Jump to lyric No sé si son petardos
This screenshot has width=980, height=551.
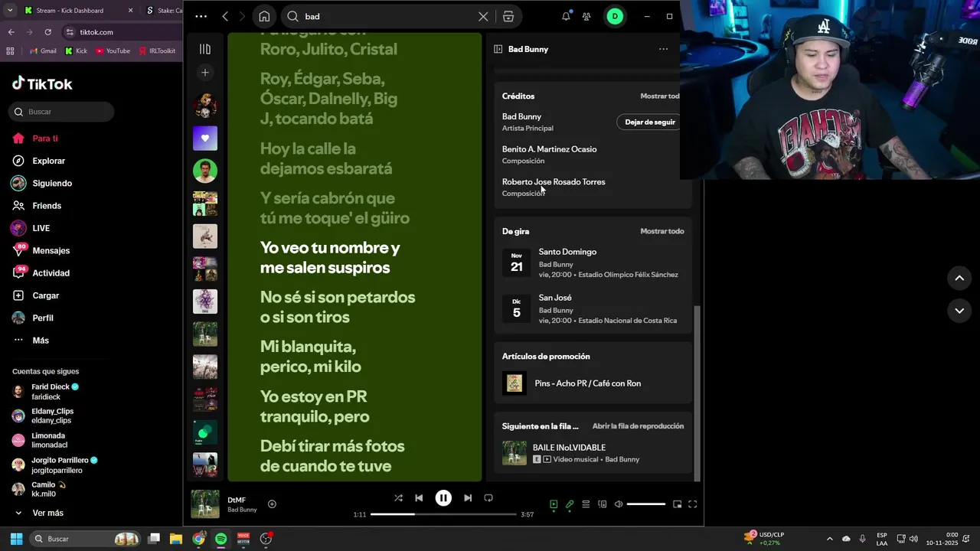click(338, 307)
